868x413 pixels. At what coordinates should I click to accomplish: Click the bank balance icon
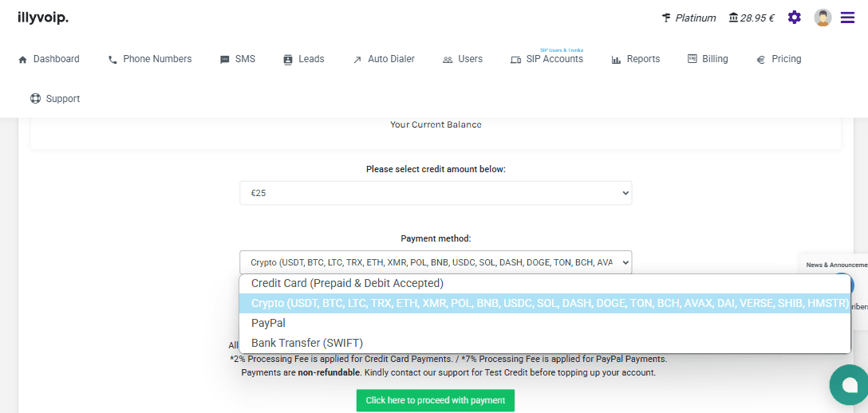733,18
